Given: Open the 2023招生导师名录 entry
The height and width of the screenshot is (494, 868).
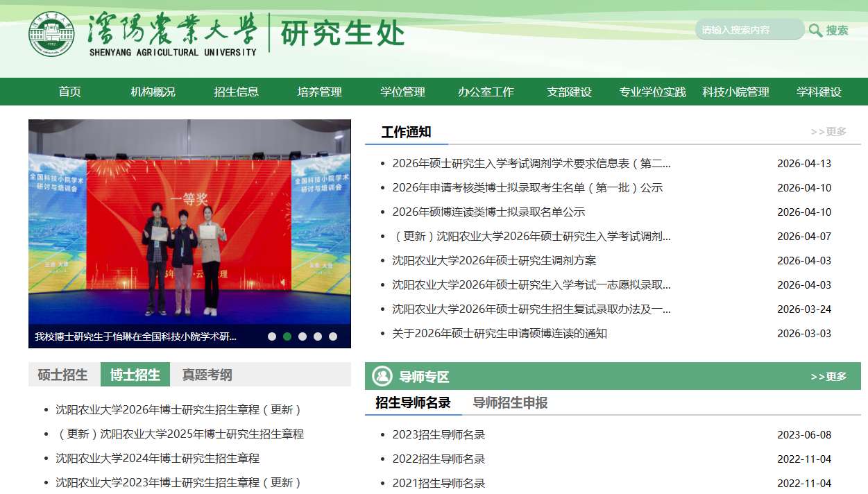Looking at the screenshot, I should tap(439, 435).
